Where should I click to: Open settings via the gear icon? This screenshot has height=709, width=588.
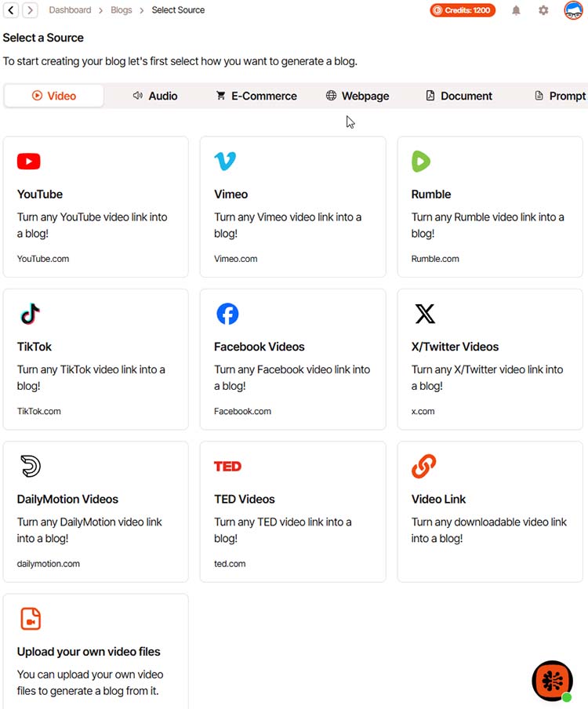[x=543, y=10]
